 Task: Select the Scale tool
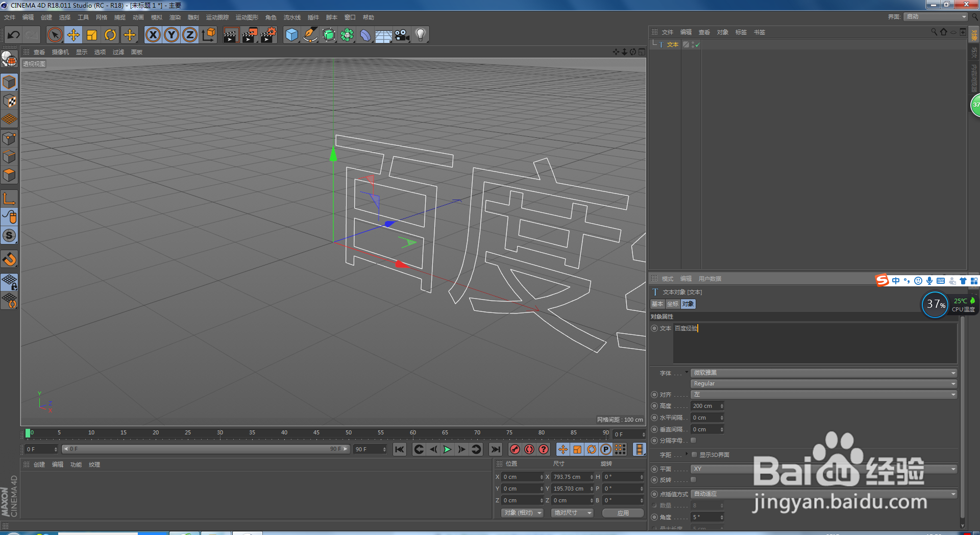[92, 35]
